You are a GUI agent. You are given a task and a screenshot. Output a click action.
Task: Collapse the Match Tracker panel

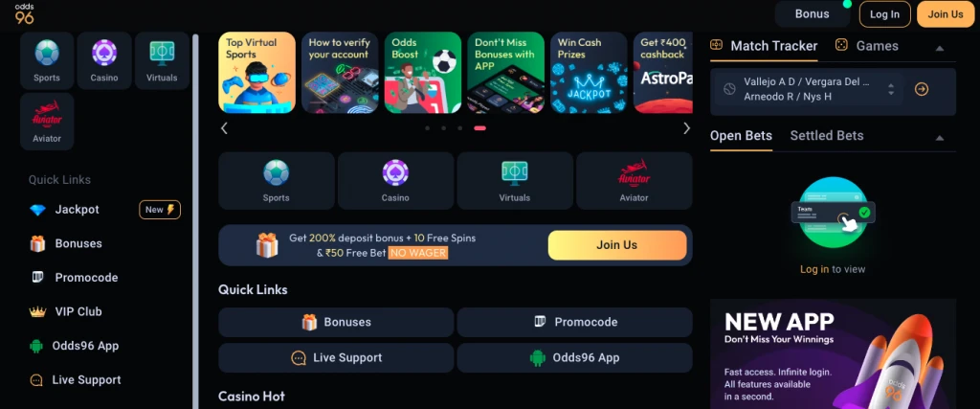940,48
